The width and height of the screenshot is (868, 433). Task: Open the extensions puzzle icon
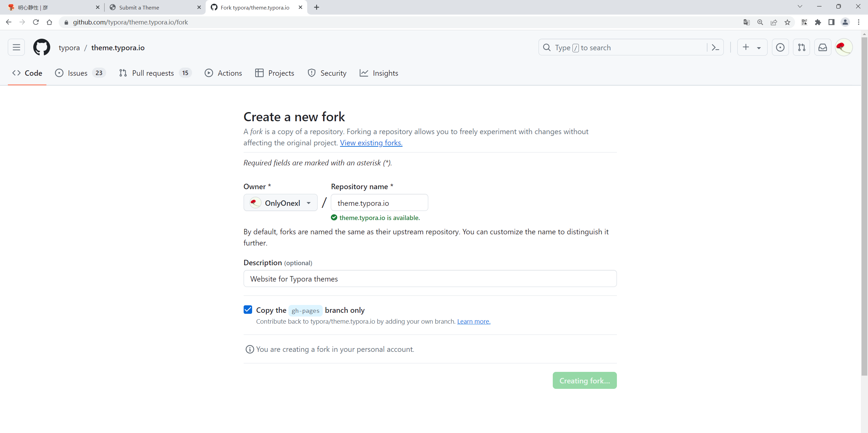click(x=818, y=22)
